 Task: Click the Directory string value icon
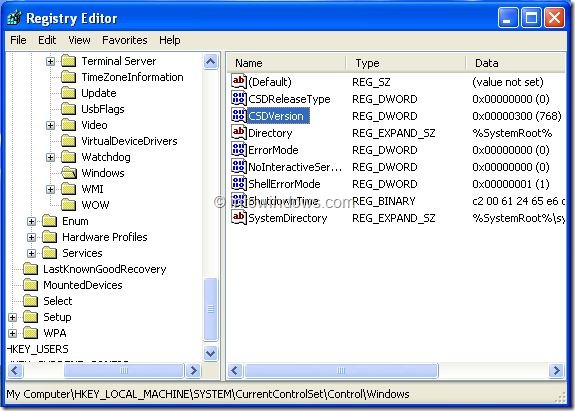click(239, 132)
